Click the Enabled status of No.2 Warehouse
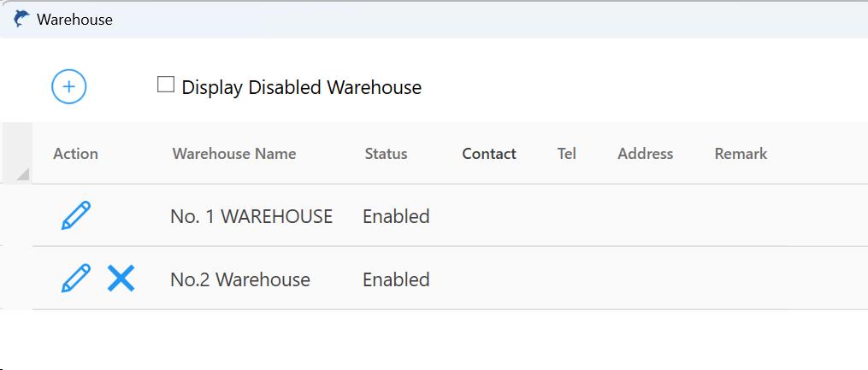The image size is (868, 370). [396, 279]
